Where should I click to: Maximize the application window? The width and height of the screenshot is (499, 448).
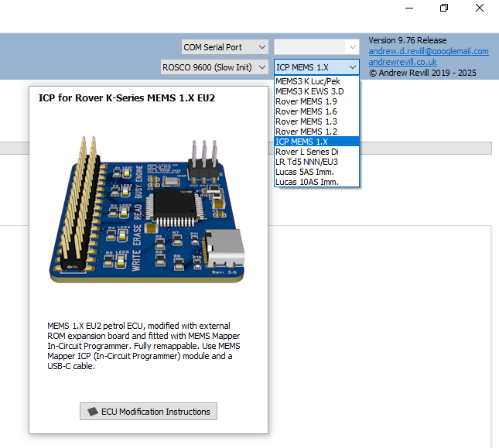(444, 9)
